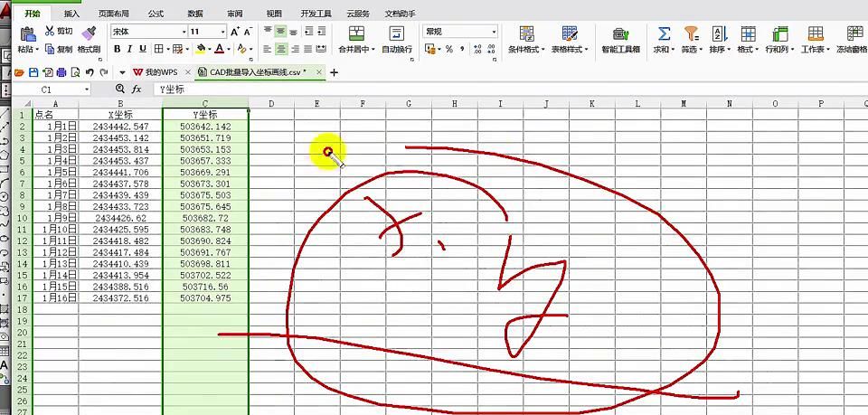The height and width of the screenshot is (415, 868).
Task: Open the font name dropdown (宋体)
Action: point(184,32)
